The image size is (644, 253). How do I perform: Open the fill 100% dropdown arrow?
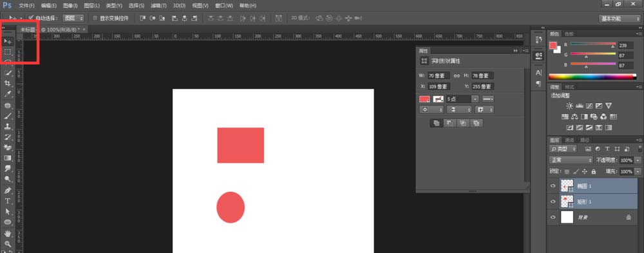638,172
